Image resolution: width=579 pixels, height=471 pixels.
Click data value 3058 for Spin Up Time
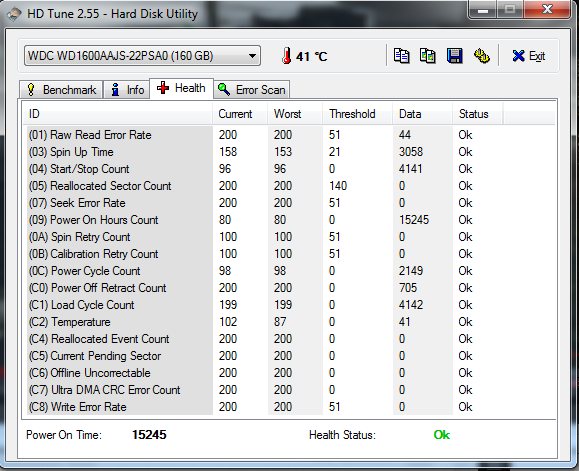click(x=411, y=152)
